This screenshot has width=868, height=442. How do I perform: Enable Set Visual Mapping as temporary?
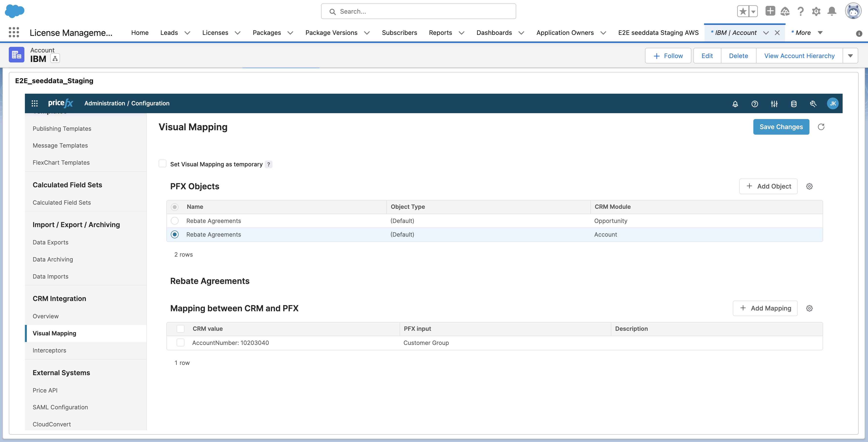coord(162,163)
